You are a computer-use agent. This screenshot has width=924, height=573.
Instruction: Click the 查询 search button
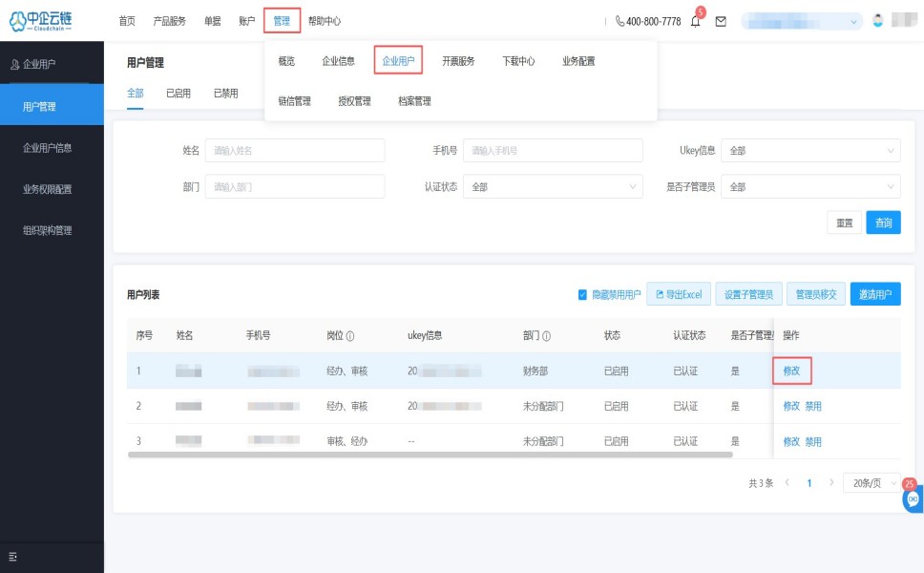coord(884,223)
